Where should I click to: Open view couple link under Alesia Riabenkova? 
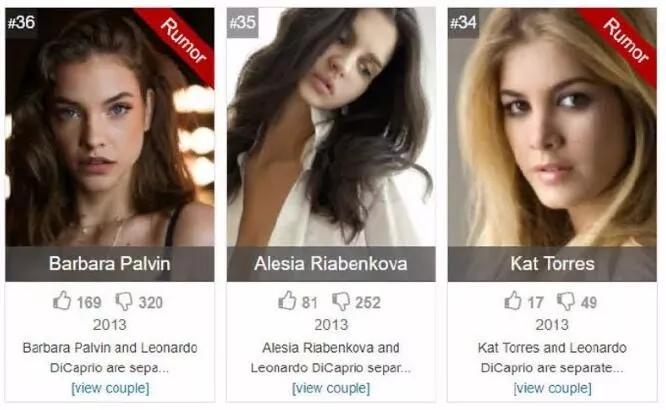pyautogui.click(x=331, y=388)
